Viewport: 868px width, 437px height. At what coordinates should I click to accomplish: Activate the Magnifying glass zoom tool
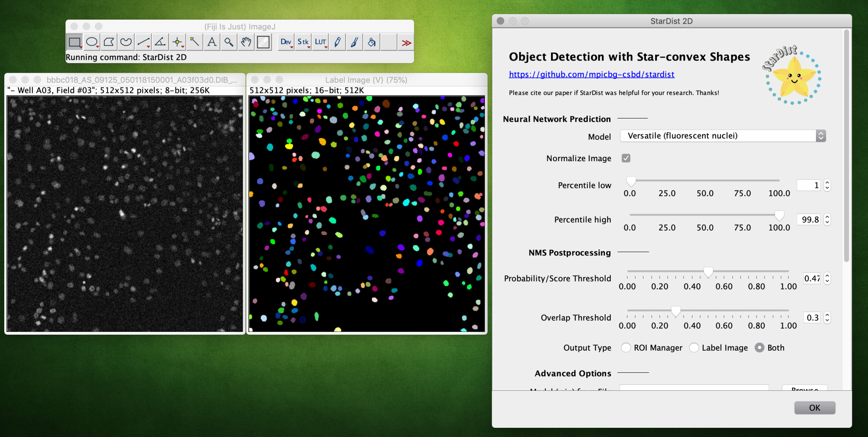pyautogui.click(x=229, y=42)
